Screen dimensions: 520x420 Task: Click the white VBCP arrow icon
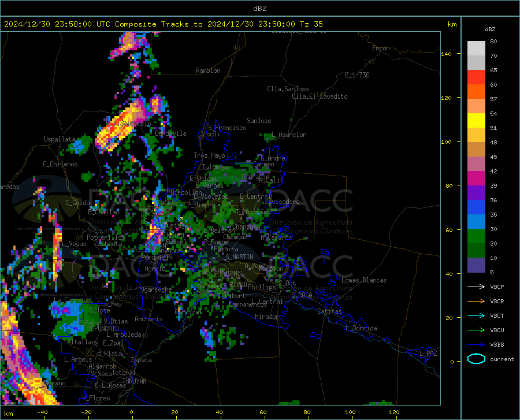click(x=476, y=287)
